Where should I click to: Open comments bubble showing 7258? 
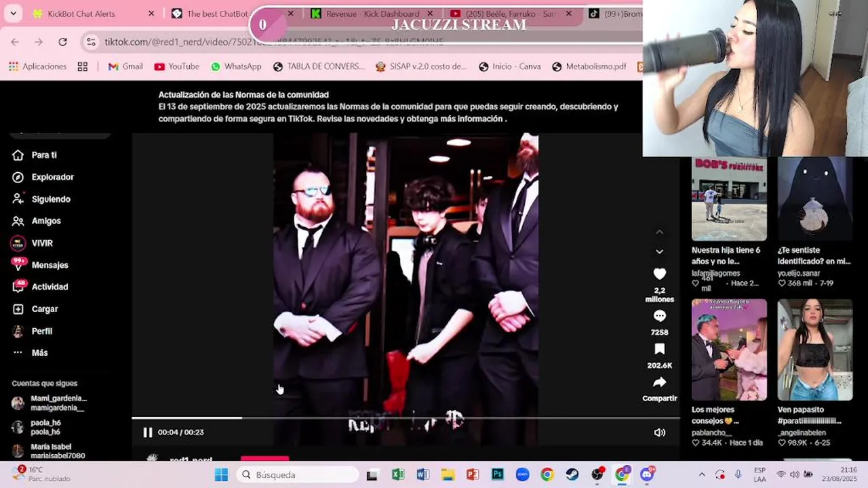point(659,316)
